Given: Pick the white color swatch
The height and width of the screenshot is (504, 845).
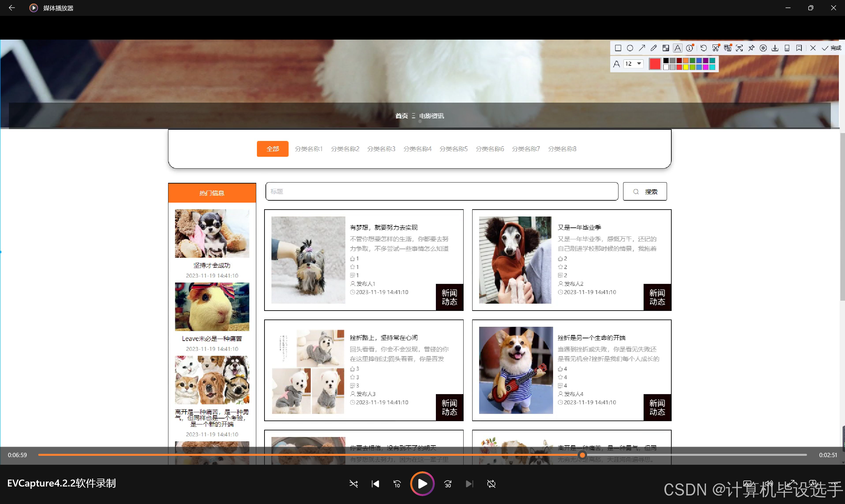Looking at the screenshot, I should 666,67.
